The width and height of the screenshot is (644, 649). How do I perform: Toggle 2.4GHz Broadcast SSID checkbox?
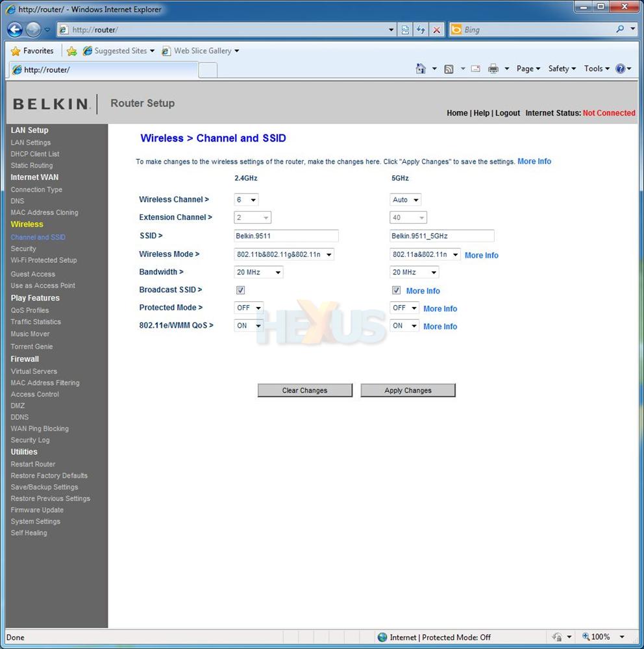pos(240,290)
